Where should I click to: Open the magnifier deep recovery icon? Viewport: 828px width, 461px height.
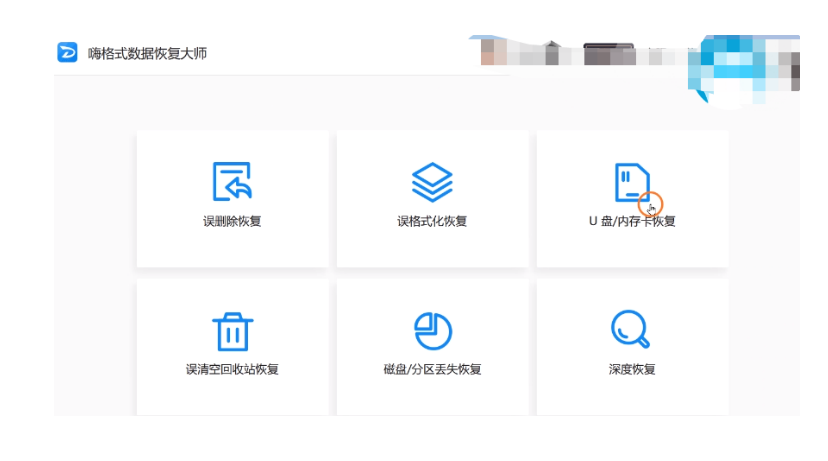click(630, 329)
